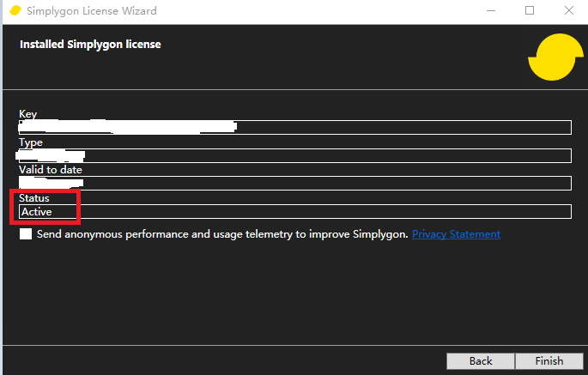
Task: Close the Simplygon License Wizard window
Action: pyautogui.click(x=568, y=11)
